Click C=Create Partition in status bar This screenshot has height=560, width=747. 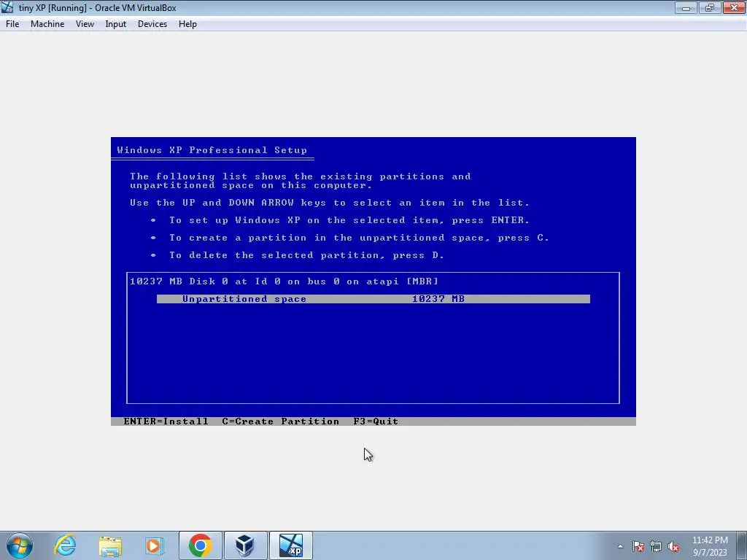point(281,421)
